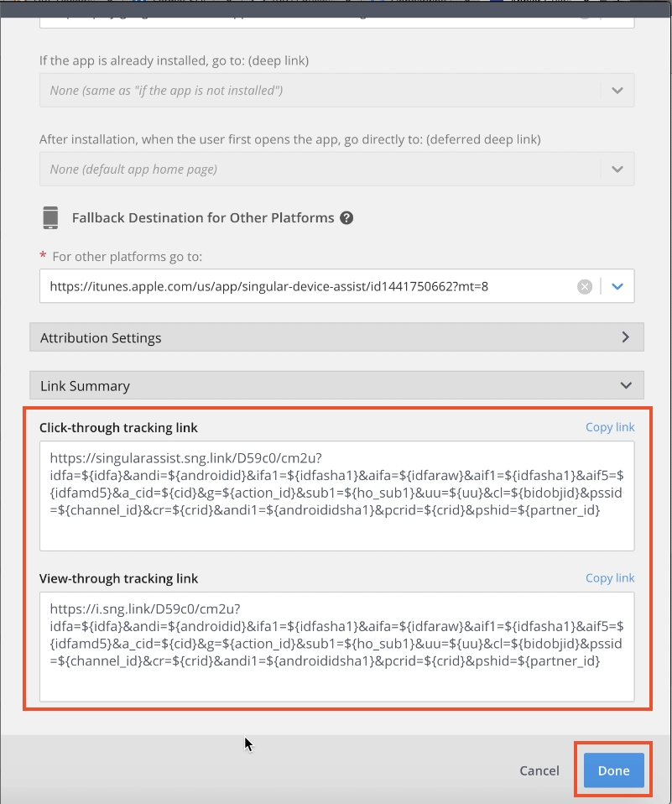
Task: Click the Attribution Settings section title
Action: 101,338
